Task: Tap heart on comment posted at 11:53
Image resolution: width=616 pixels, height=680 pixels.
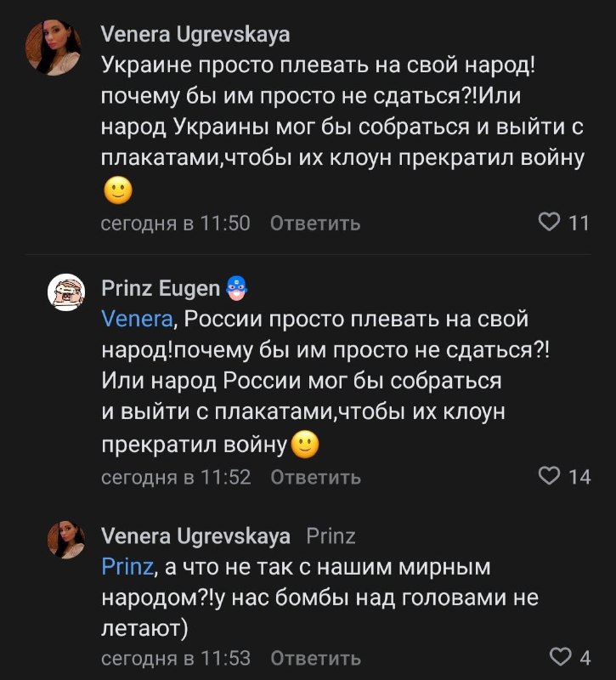Action: (x=561, y=657)
